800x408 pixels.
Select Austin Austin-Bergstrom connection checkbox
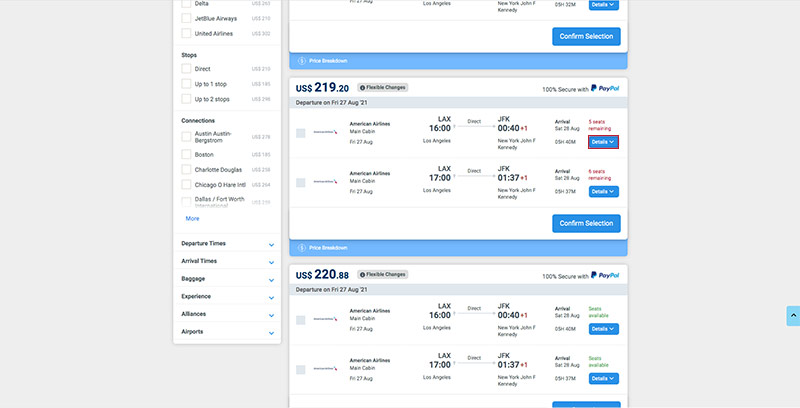pyautogui.click(x=186, y=137)
